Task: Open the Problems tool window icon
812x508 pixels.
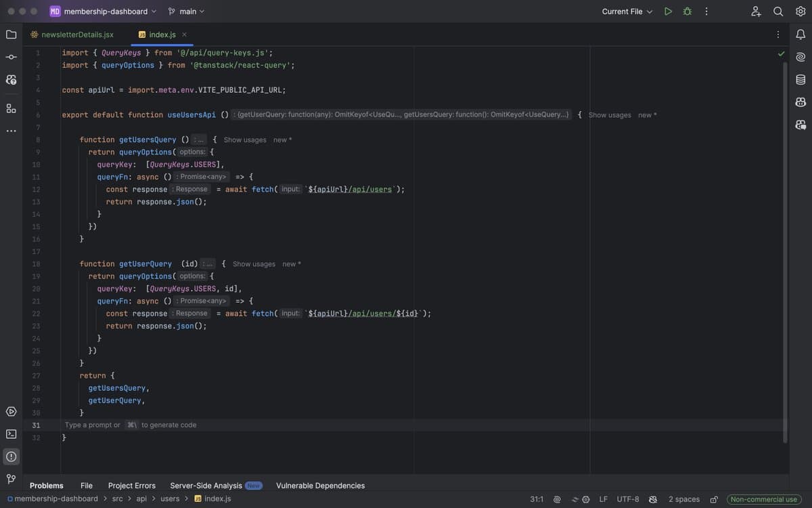Action: click(x=11, y=457)
